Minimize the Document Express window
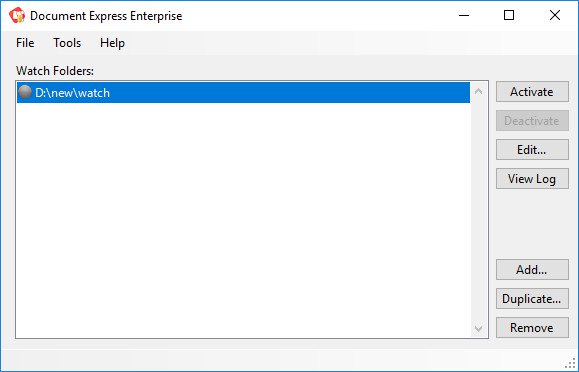579x372 pixels. pyautogui.click(x=464, y=16)
